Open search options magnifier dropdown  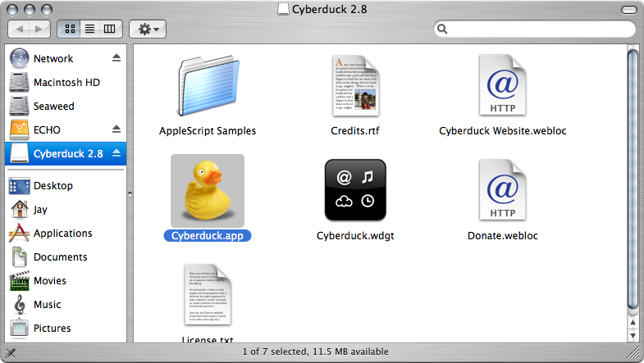point(443,29)
